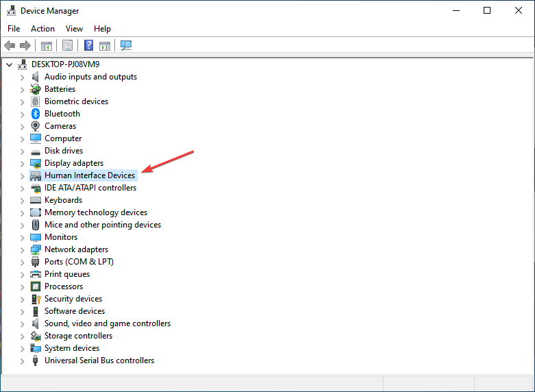
Task: Expand the Monitors category chevron
Action: [x=23, y=238]
